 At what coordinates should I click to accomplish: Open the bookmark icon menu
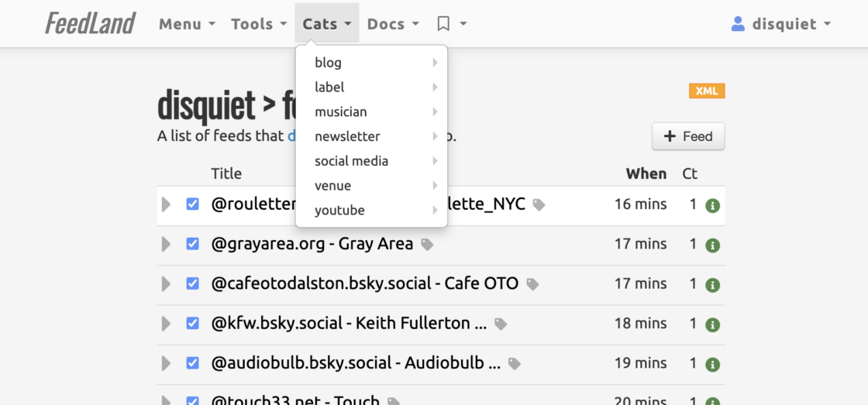452,24
